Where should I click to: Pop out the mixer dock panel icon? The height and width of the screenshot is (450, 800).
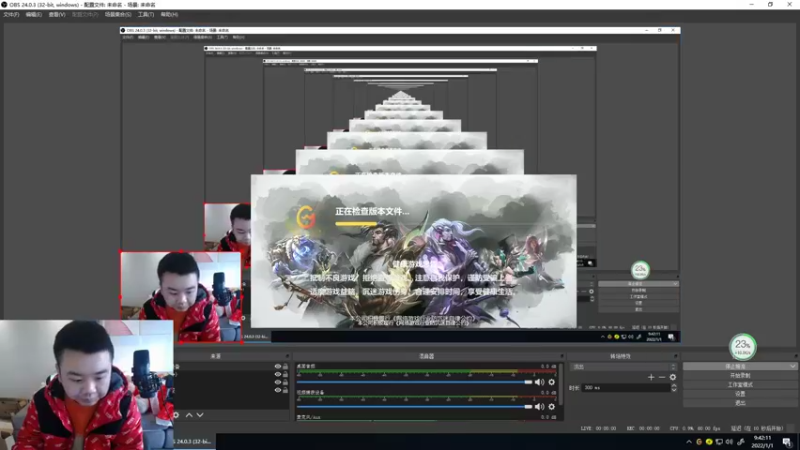click(562, 356)
